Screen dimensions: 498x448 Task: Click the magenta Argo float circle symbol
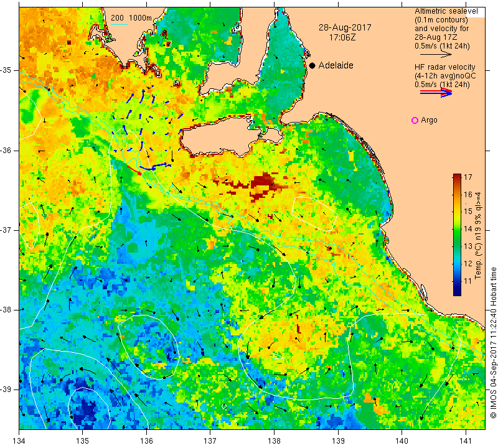point(415,120)
